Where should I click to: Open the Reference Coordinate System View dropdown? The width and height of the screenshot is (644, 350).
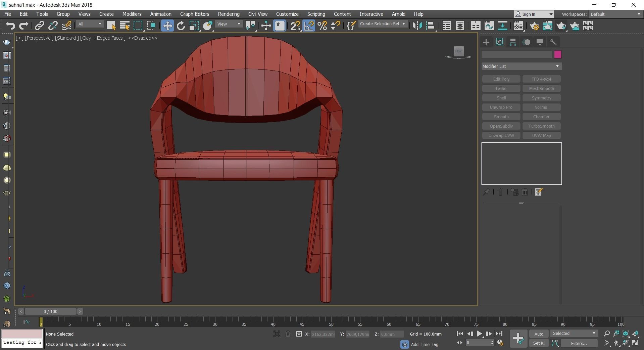(229, 24)
